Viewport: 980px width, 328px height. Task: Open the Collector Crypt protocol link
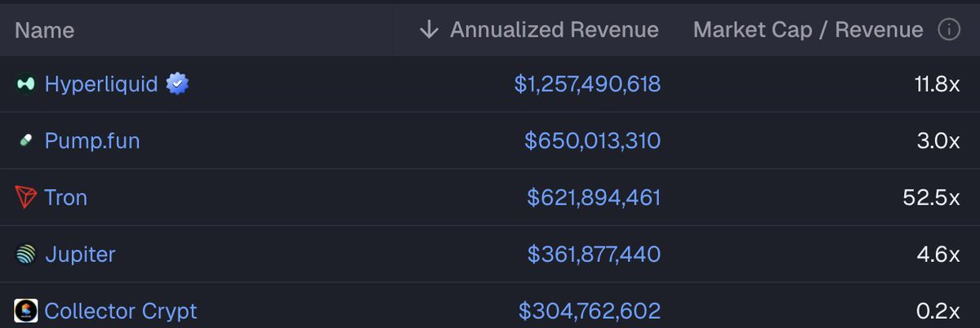tap(121, 311)
